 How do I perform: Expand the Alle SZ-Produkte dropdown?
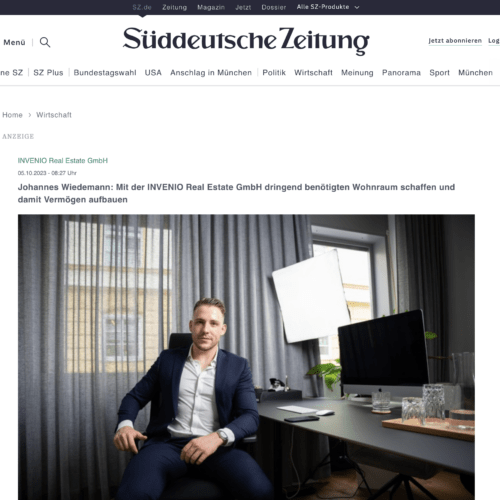[328, 7]
